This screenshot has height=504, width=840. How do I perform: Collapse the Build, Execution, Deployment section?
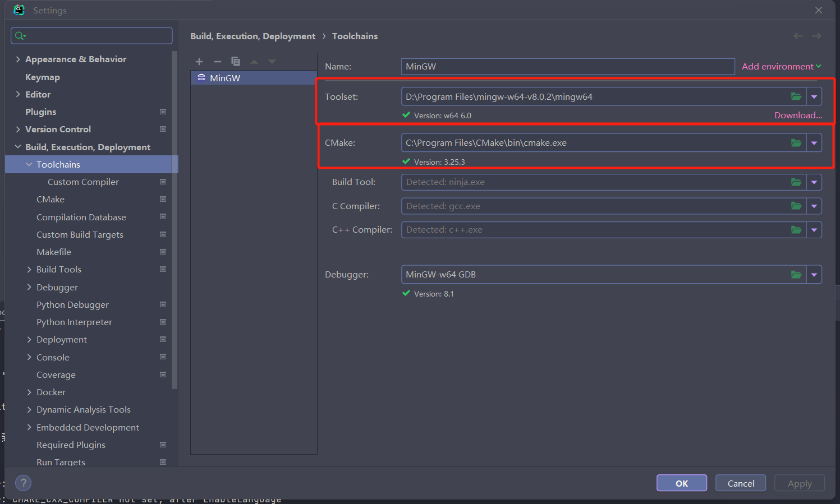[x=18, y=147]
